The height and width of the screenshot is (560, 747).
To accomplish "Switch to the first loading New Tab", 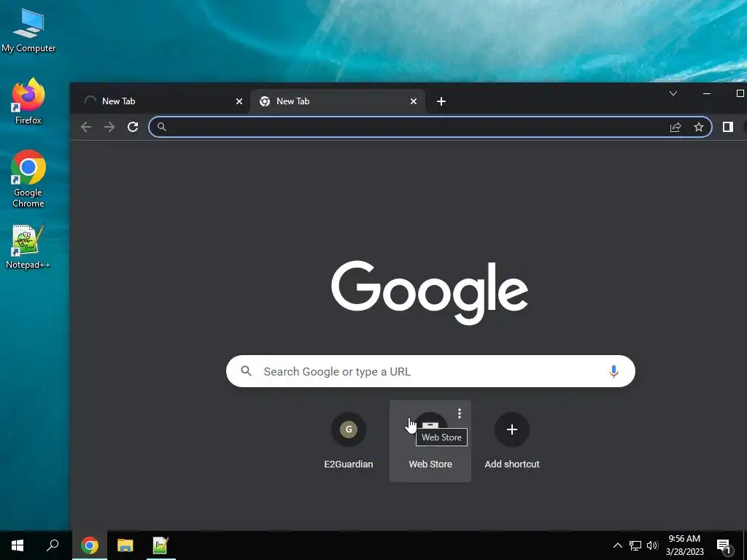I will (x=160, y=101).
